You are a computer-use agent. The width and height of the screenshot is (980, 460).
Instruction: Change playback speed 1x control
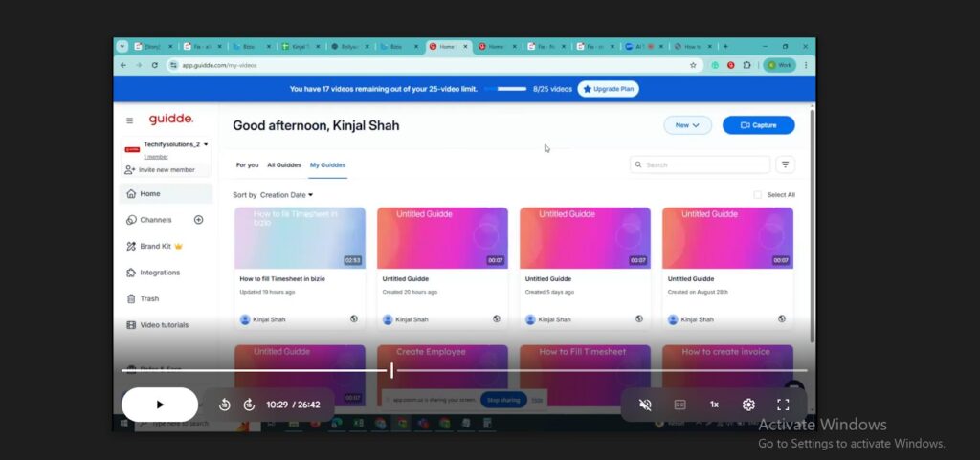[x=714, y=405]
